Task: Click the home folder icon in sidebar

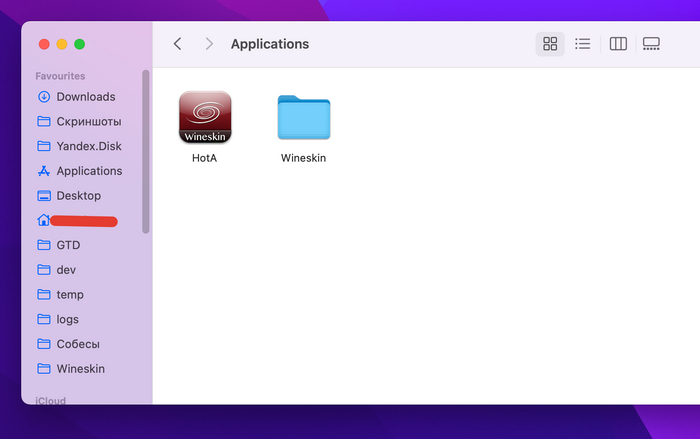Action: pyautogui.click(x=43, y=220)
